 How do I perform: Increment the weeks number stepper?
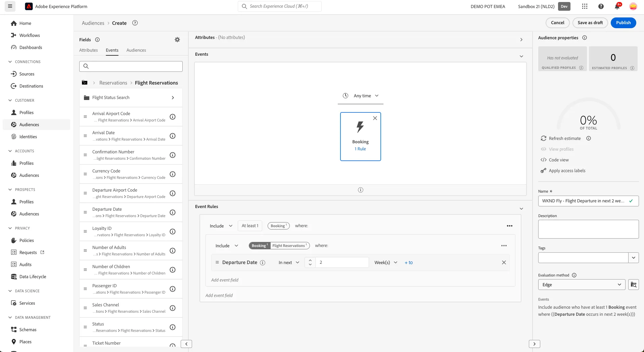tap(310, 260)
